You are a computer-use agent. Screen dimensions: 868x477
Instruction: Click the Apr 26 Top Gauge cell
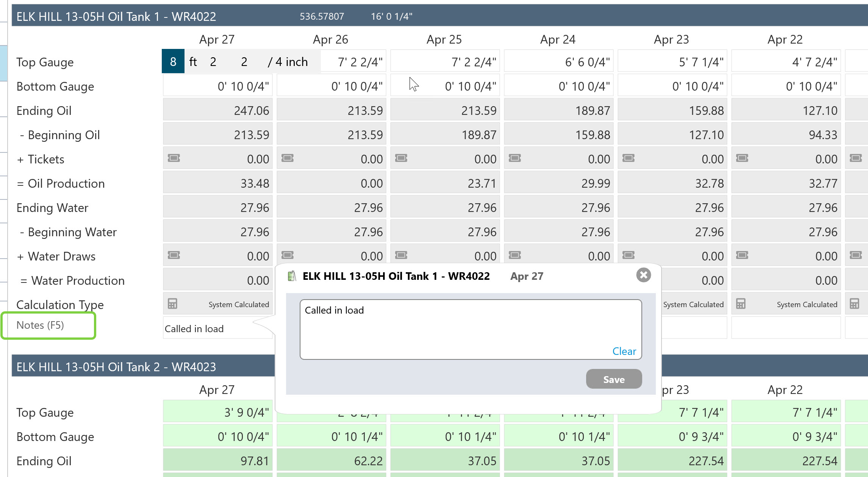pos(354,61)
